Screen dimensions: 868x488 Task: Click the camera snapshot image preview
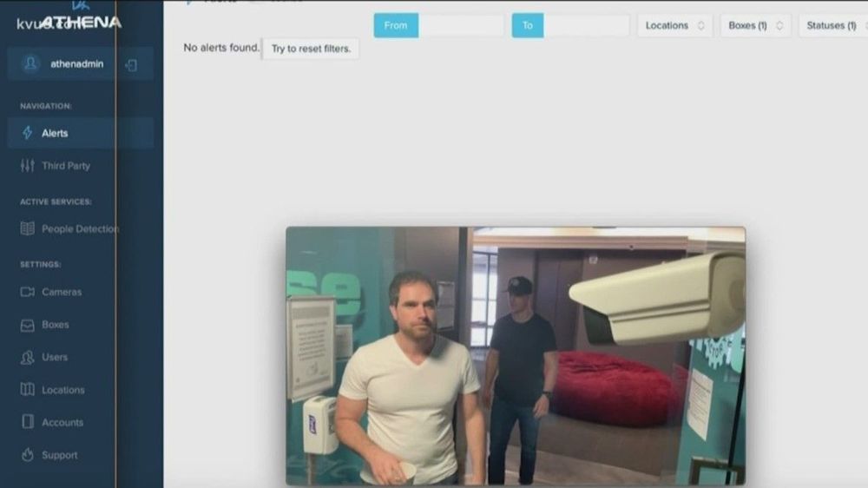(x=516, y=355)
